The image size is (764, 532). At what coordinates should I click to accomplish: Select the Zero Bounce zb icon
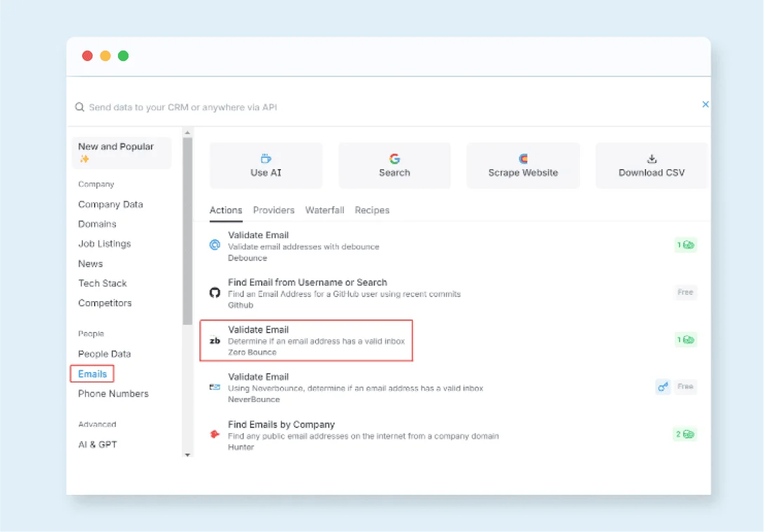click(x=214, y=340)
